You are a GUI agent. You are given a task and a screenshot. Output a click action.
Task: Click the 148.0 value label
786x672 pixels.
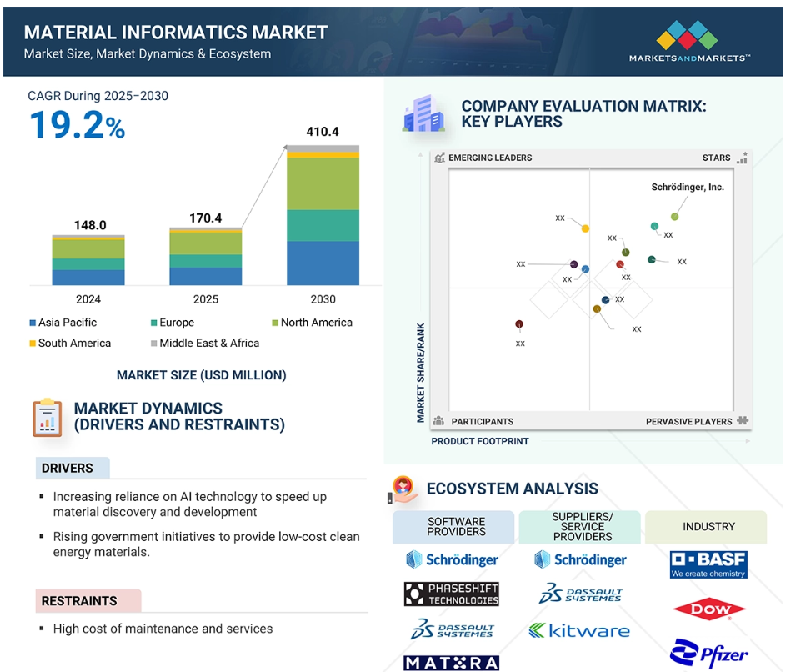pyautogui.click(x=90, y=225)
